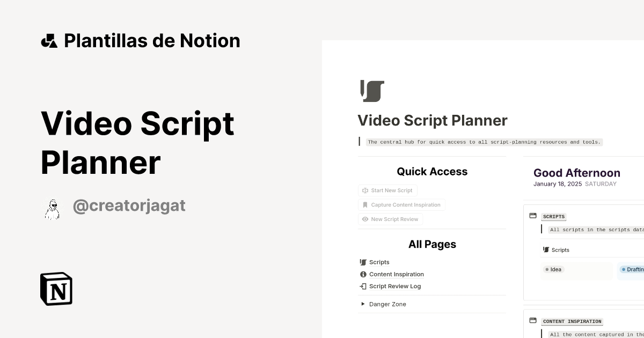Click the arrow icon next to Script Review Log
Image resolution: width=644 pixels, height=338 pixels.
363,286
